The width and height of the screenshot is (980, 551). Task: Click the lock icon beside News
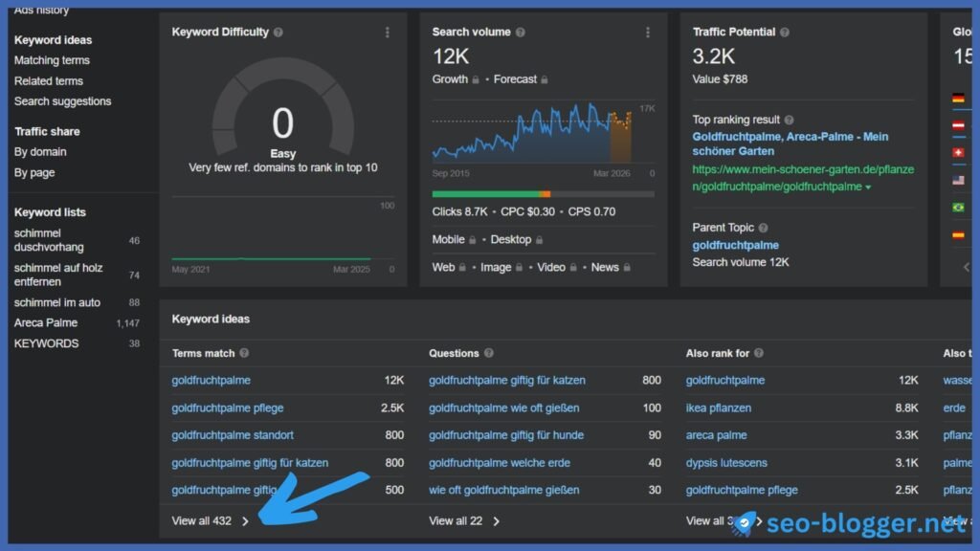click(x=627, y=268)
